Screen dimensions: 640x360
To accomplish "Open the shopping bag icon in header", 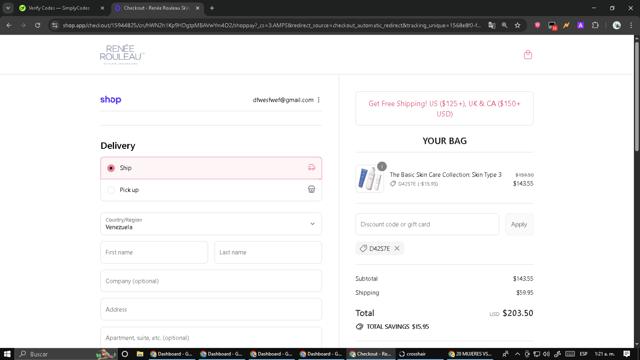I will coord(528,55).
